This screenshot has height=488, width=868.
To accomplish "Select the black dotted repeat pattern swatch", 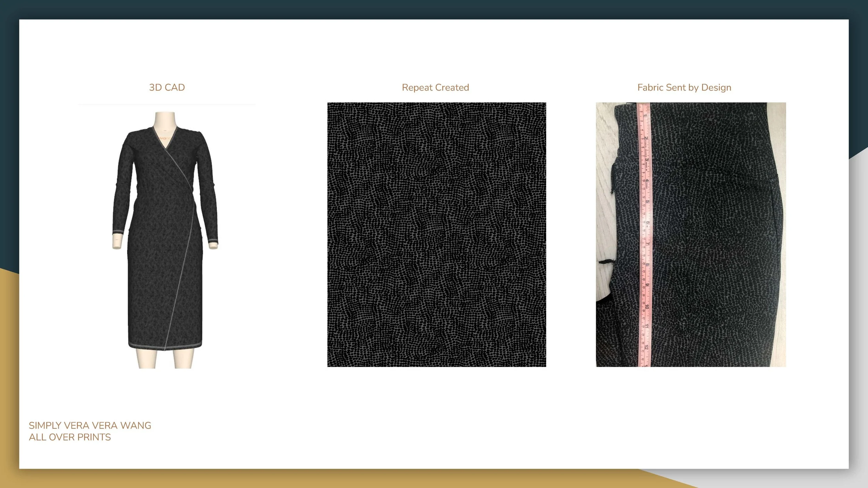I will [x=436, y=235].
